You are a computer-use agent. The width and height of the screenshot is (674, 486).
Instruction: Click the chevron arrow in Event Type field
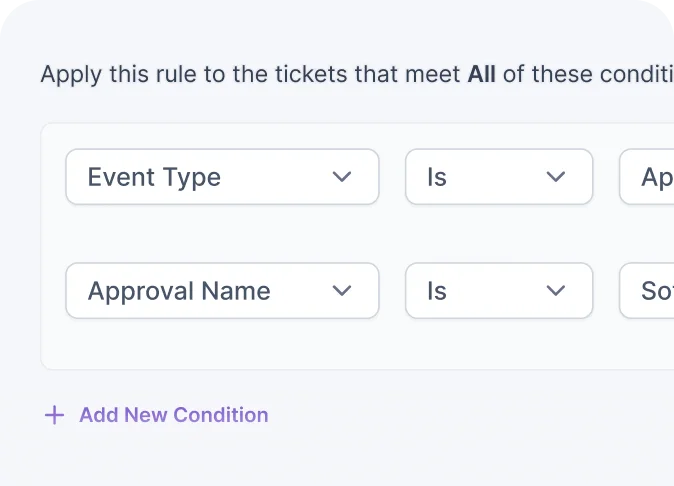[342, 177]
